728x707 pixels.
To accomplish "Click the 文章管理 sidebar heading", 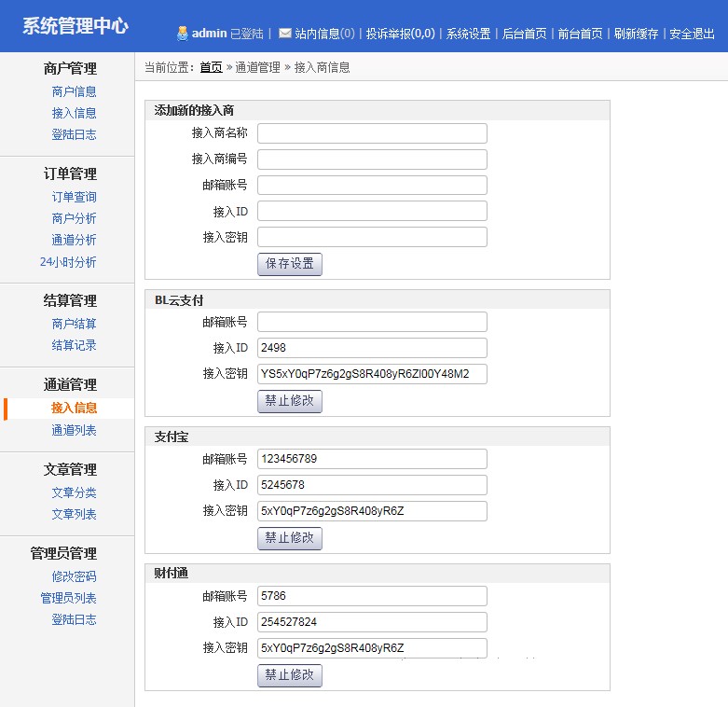I will 70,470.
